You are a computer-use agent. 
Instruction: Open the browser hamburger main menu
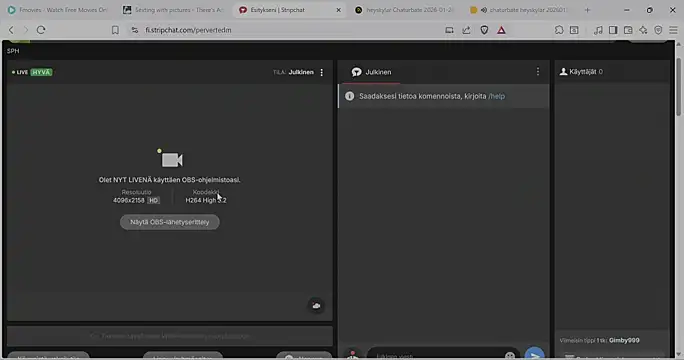(674, 30)
